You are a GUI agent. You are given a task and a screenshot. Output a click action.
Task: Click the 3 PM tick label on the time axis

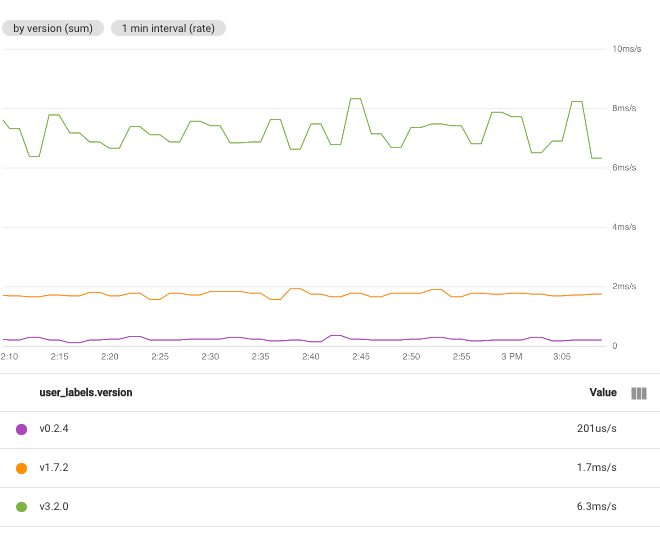[511, 357]
